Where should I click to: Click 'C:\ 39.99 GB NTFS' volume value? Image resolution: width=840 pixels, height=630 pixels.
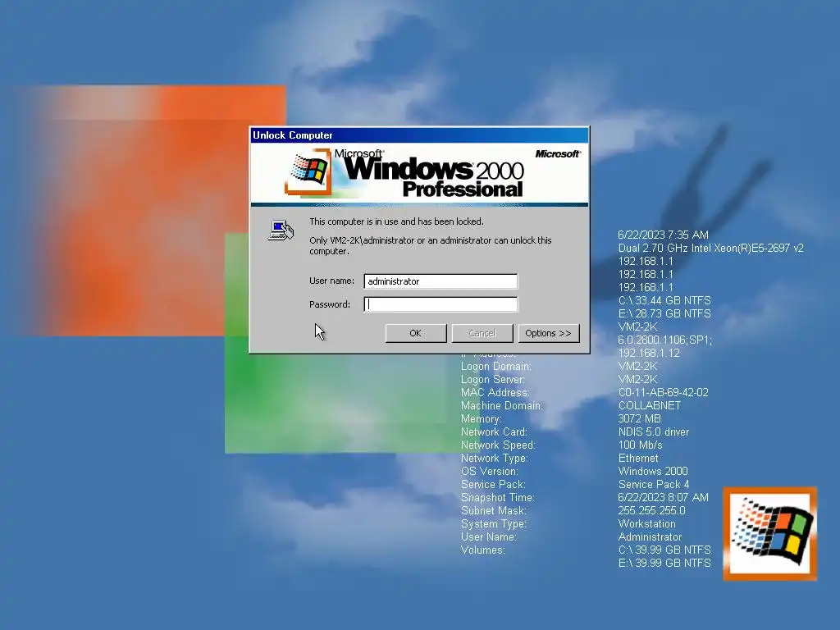[x=664, y=550]
